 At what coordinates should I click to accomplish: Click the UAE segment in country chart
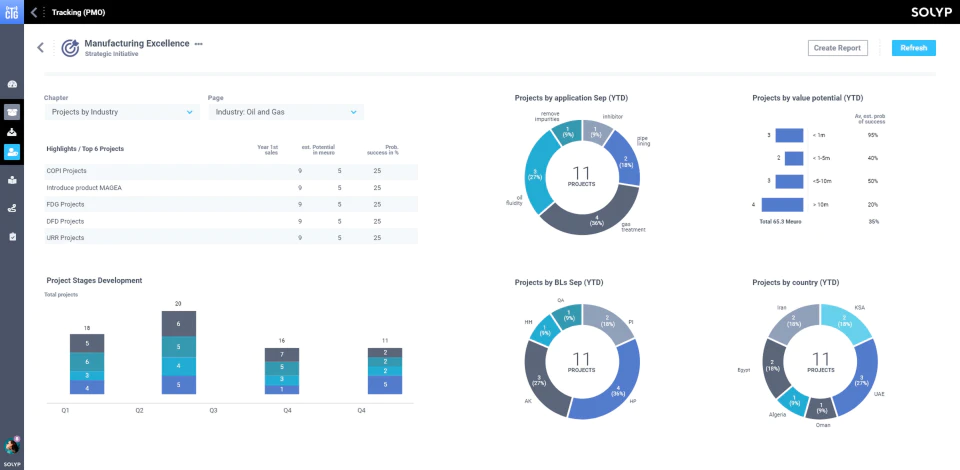[856, 379]
